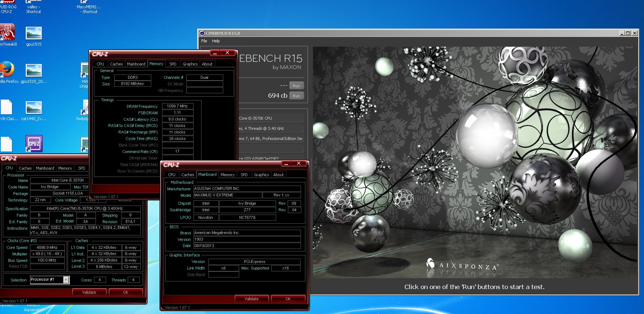Open Graphics tab in Memory CPU-Z window
The height and width of the screenshot is (314, 644).
190,64
